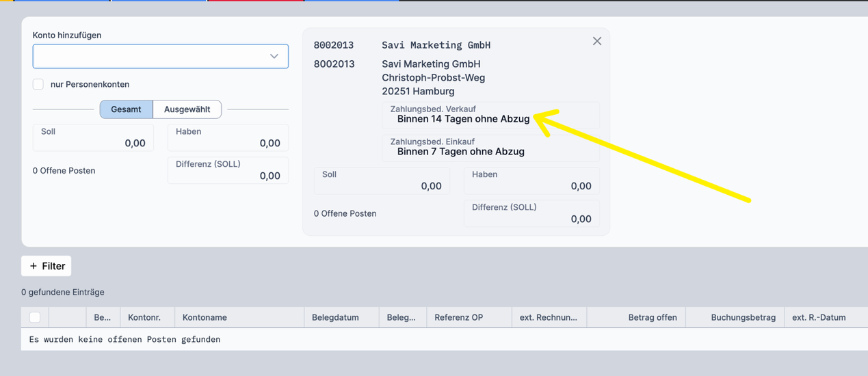Switch to the Ausgewählt tab

pos(187,109)
